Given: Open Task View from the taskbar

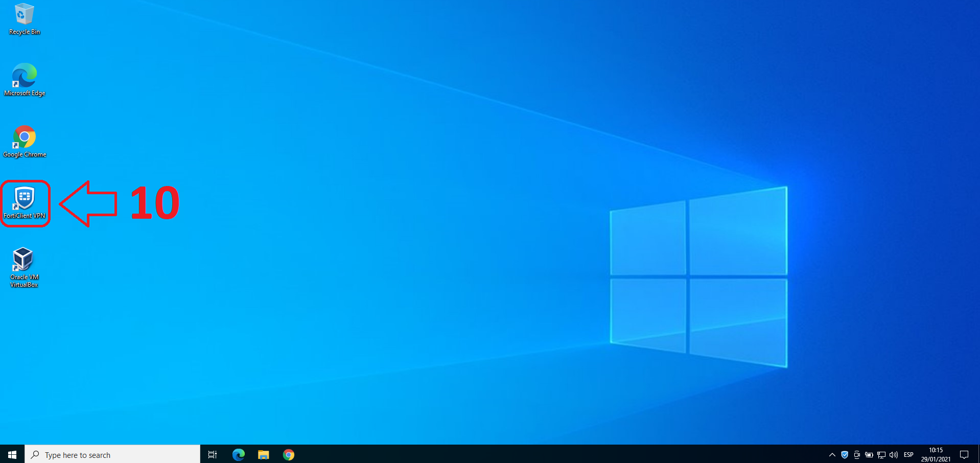Looking at the screenshot, I should pos(213,454).
